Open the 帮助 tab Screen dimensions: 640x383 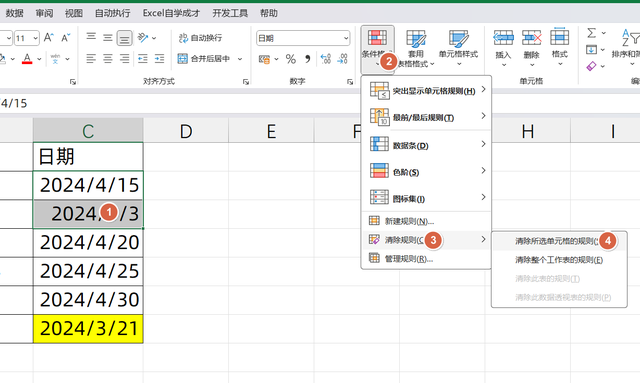pos(269,13)
